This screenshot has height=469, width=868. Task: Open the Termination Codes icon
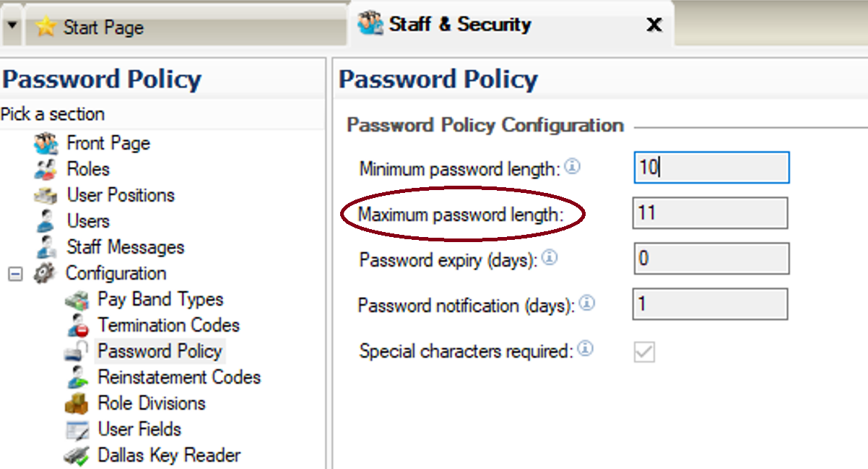[x=77, y=326]
